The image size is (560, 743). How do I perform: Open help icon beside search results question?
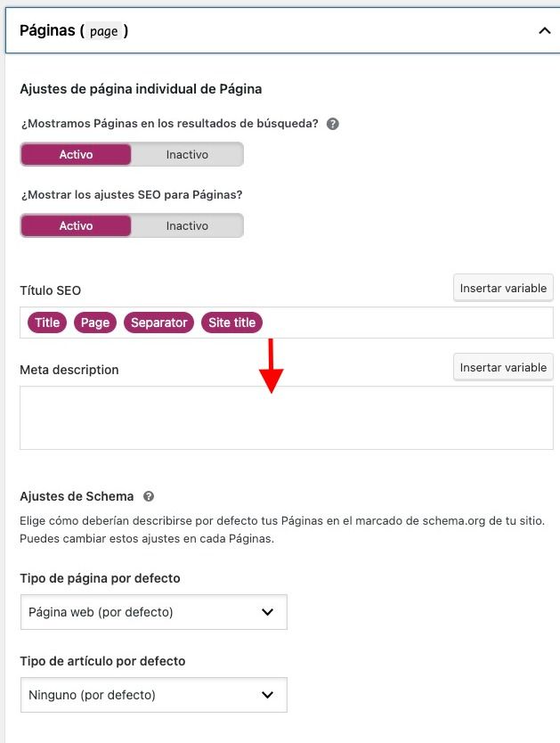point(333,124)
